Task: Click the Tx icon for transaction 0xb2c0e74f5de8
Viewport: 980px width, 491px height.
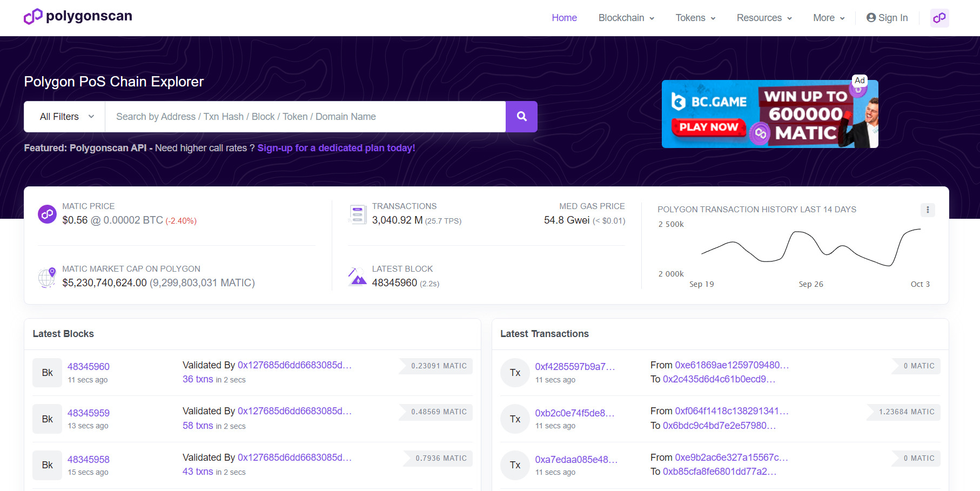Action: click(515, 419)
